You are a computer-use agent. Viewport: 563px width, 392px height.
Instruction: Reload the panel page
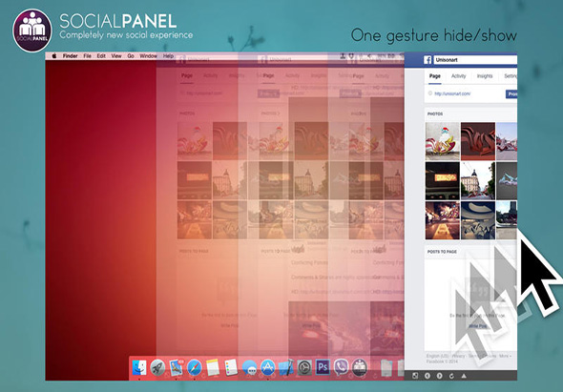pyautogui.click(x=451, y=376)
